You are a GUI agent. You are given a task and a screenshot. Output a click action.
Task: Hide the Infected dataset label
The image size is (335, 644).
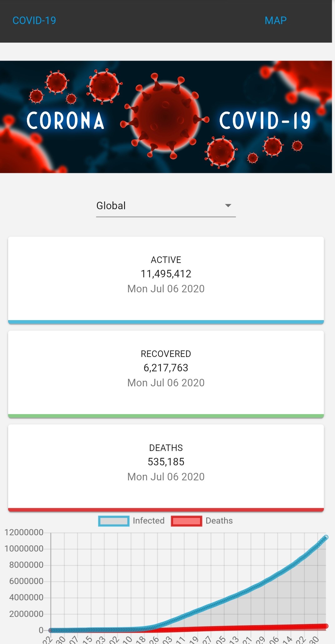(x=148, y=521)
